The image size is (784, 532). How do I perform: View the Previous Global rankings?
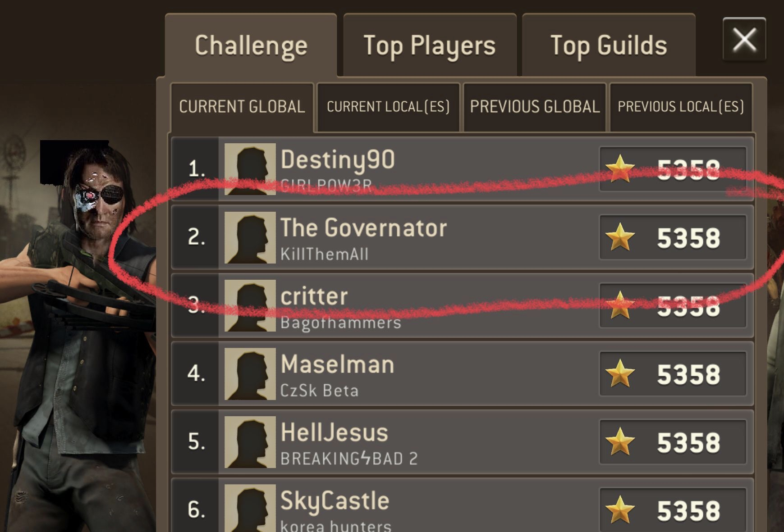(x=535, y=107)
